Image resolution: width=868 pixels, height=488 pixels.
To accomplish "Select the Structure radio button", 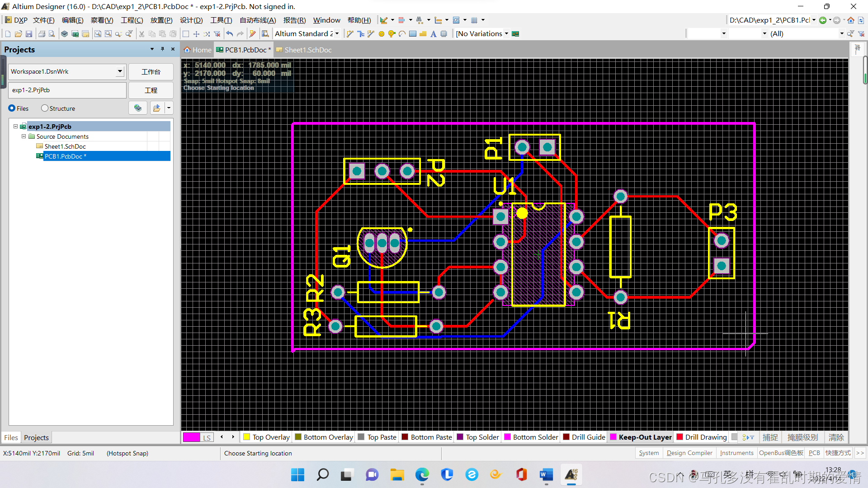I will tap(44, 108).
